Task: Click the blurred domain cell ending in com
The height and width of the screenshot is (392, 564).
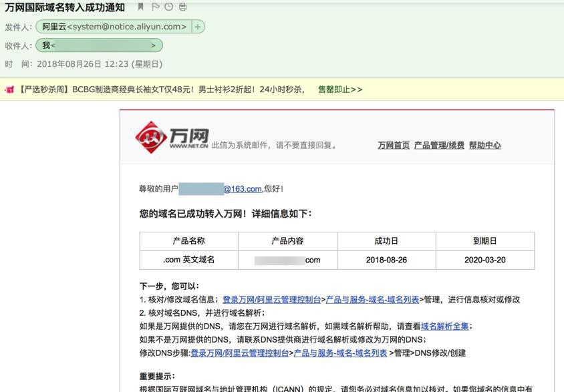Action: 287,260
